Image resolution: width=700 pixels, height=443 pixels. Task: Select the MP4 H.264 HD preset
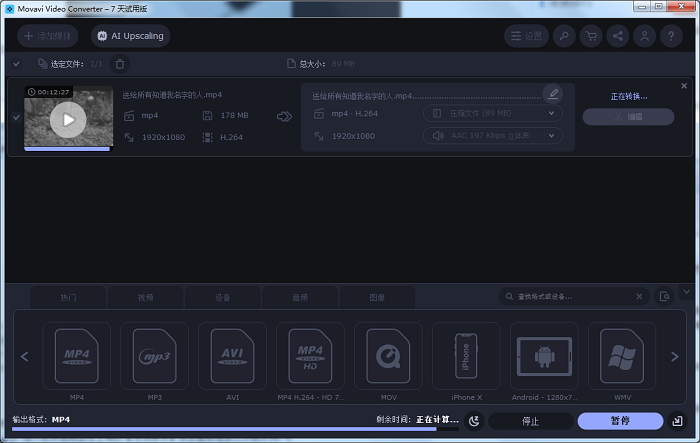[310, 356]
